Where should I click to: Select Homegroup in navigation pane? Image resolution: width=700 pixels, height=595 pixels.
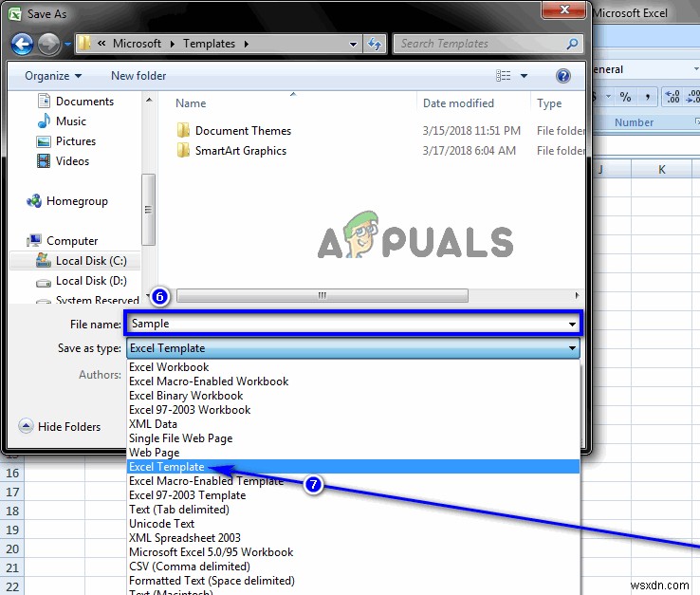tap(67, 201)
